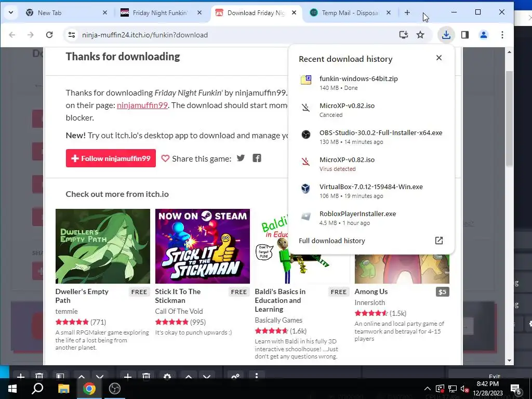Switch to OBS Studio in the taskbar

coord(115,389)
